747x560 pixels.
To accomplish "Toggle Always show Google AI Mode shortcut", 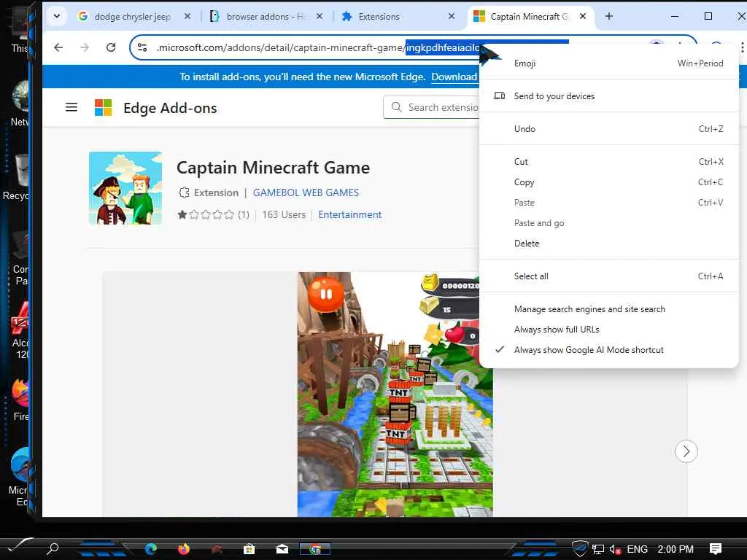I will [609, 350].
